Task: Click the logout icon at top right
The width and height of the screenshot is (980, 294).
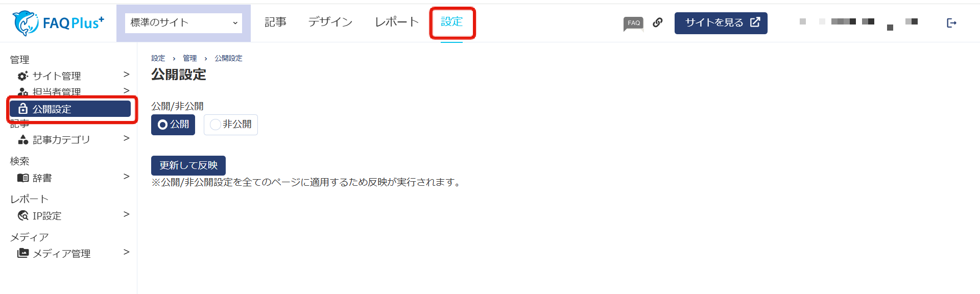Action: pos(951,23)
